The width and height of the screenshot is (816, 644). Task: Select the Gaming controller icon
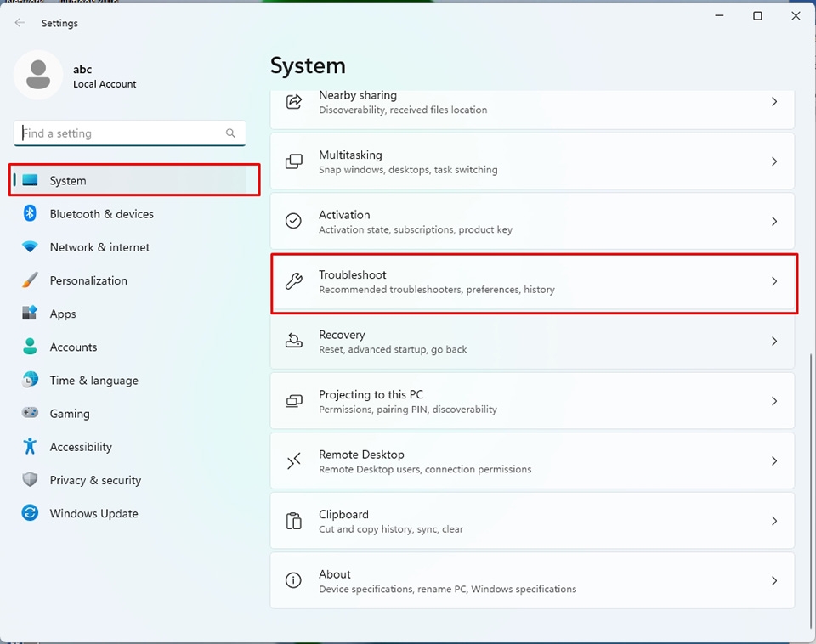tap(29, 414)
